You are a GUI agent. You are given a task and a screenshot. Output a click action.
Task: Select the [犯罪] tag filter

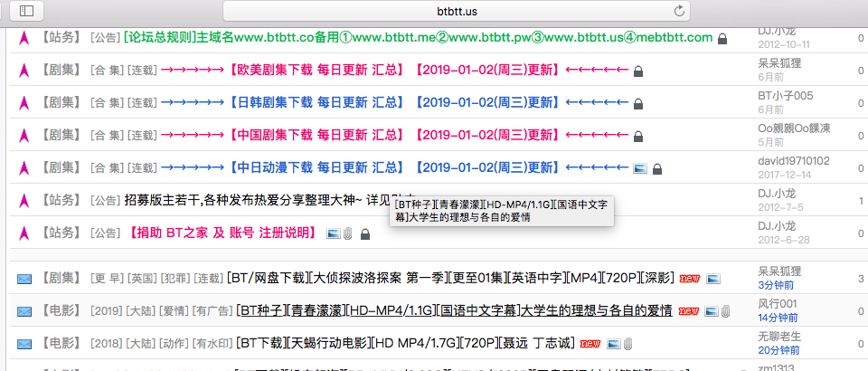point(177,278)
